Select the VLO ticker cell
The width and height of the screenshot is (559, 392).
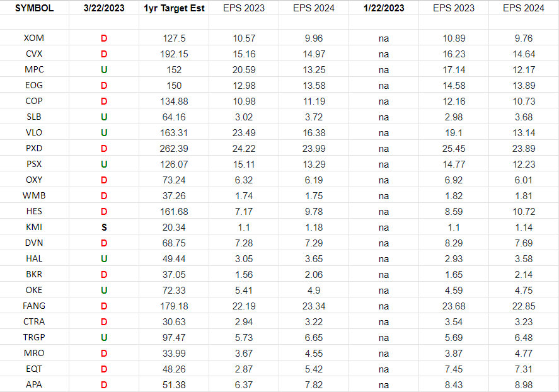pyautogui.click(x=34, y=132)
